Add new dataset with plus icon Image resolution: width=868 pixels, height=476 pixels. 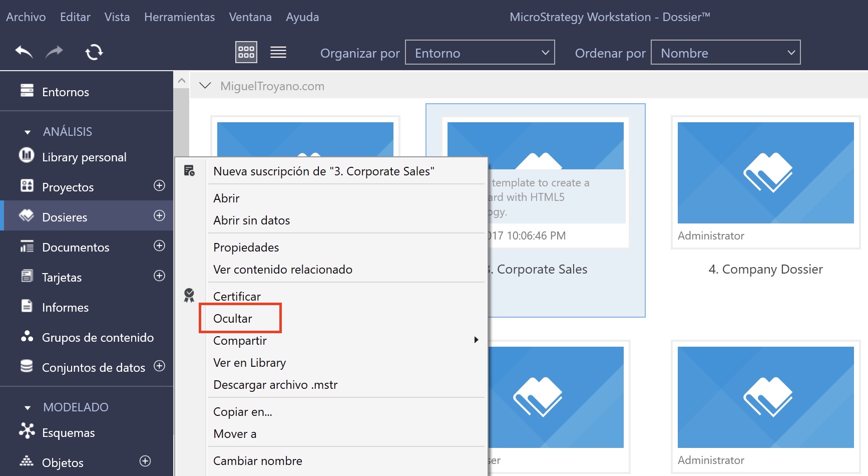coord(159,366)
